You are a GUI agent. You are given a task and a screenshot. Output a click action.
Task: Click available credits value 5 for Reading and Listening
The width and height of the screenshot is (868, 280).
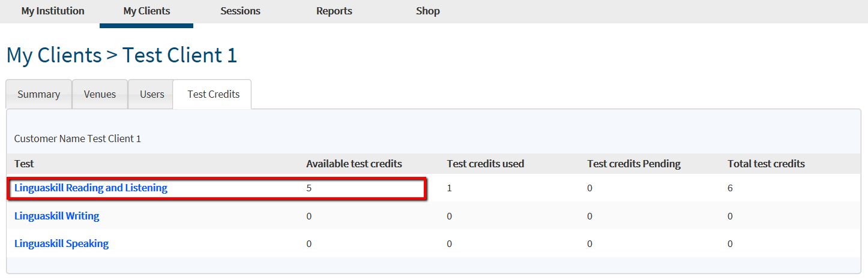309,188
